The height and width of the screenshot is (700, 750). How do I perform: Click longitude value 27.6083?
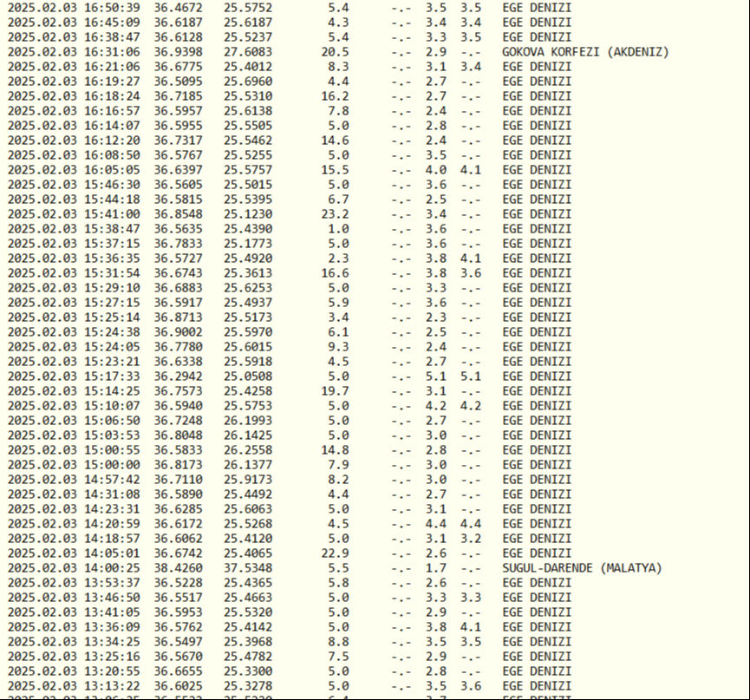click(x=247, y=52)
